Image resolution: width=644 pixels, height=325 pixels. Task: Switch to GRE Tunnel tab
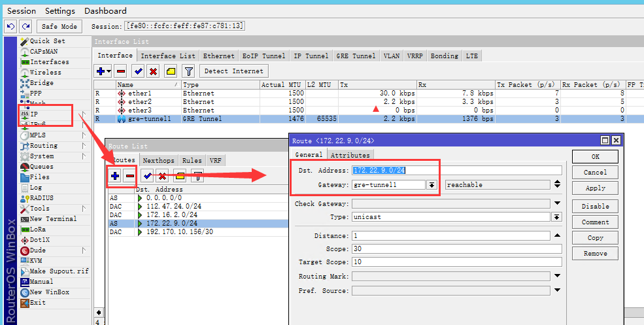pos(356,56)
